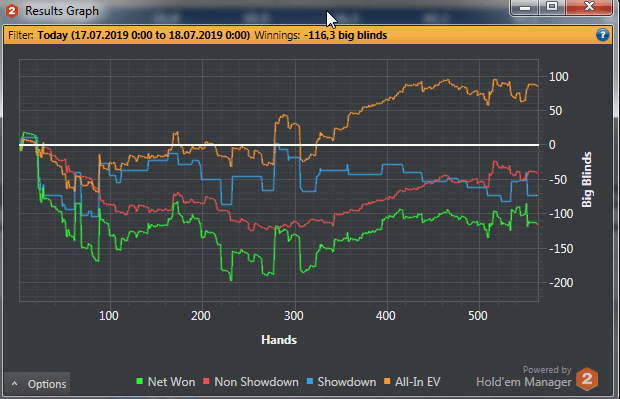
Task: Click the 50 label on the Big Blinds axis
Action: (556, 111)
